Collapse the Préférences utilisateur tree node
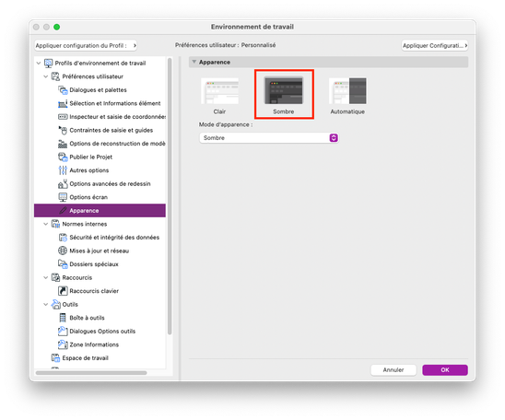Viewport: 505px width, 420px height. coord(46,76)
